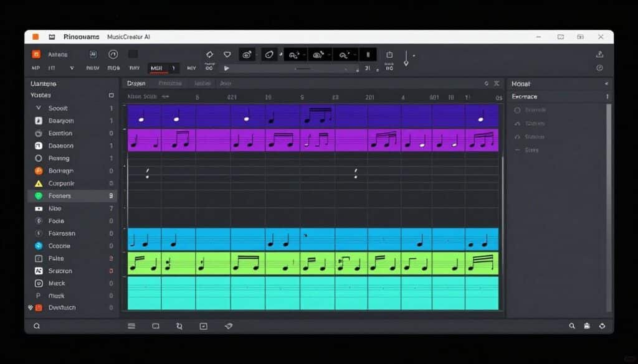
Task: Click the Doasocn track icon
Action: [38, 146]
